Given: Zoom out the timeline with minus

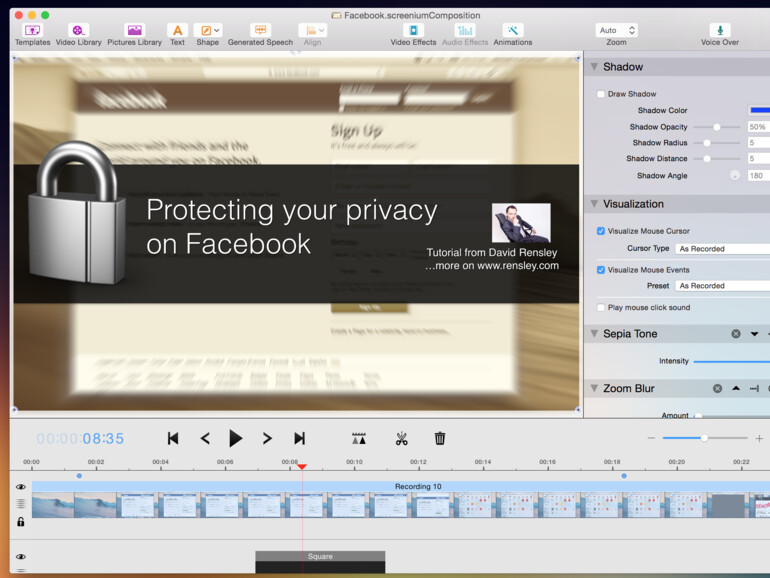Looking at the screenshot, I should click(x=651, y=438).
